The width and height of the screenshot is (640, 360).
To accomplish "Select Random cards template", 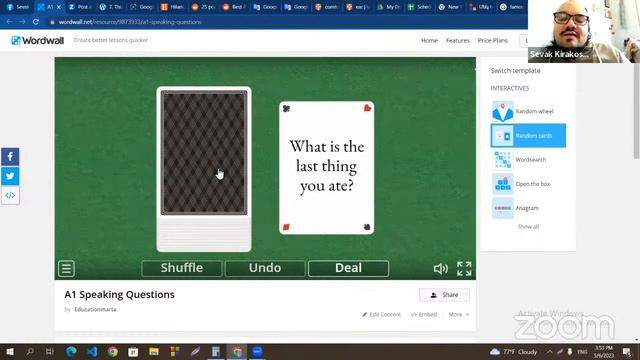I will click(528, 136).
